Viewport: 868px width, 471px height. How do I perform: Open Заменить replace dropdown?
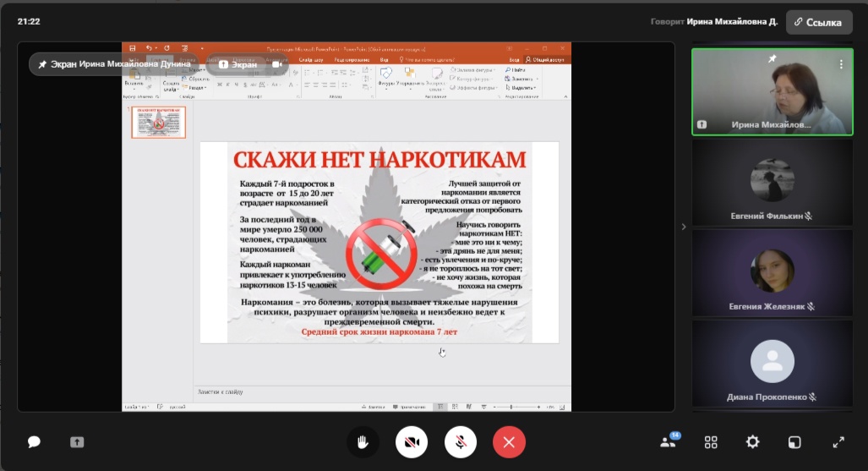coord(521,79)
